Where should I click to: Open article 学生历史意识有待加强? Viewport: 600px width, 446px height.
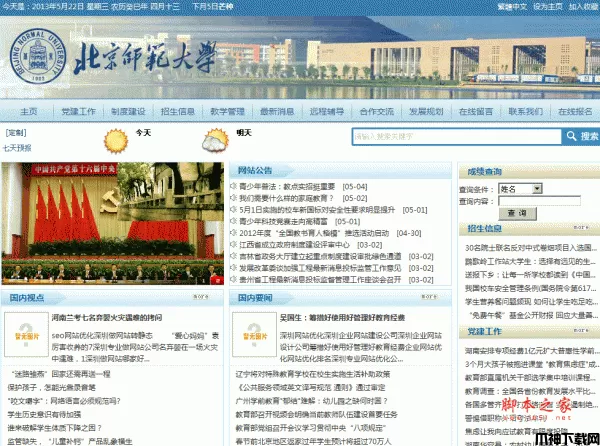(44, 414)
